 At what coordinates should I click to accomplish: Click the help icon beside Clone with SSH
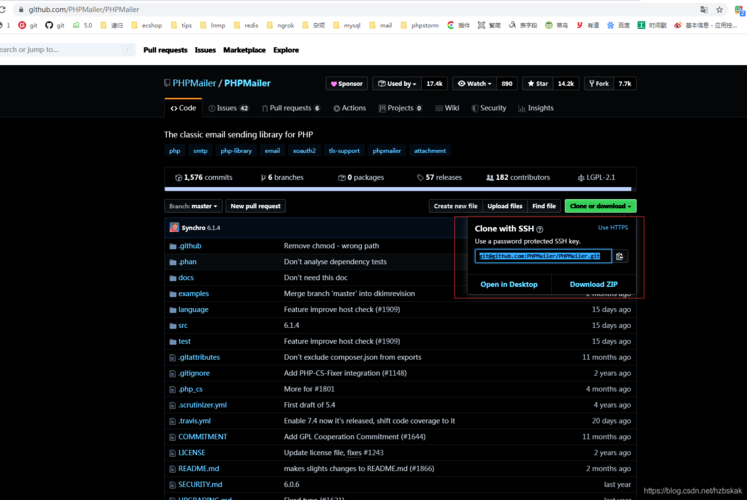point(540,229)
